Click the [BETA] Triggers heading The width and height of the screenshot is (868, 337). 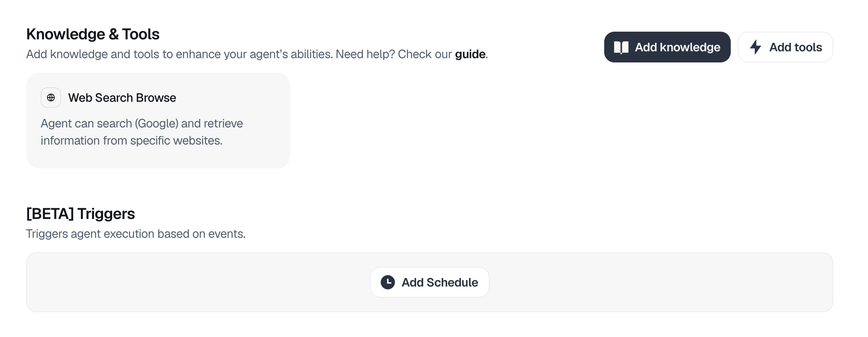click(x=80, y=214)
